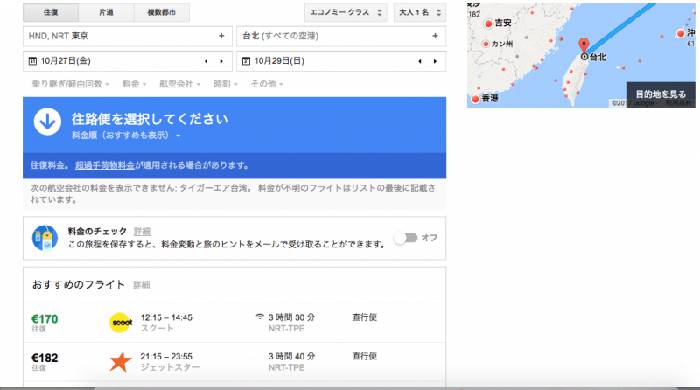Screen dimensions: 700x390
Task: Move return date 10月29日 one day earlier
Action: 420,61
